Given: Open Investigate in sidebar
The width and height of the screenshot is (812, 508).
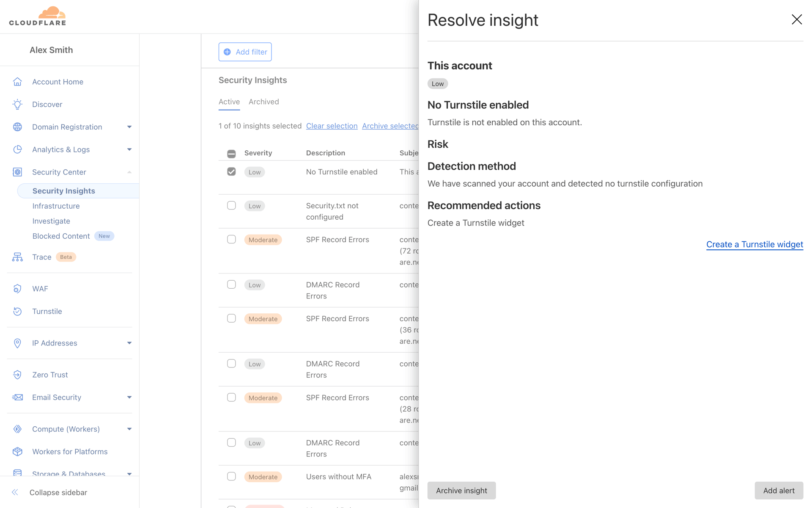Looking at the screenshot, I should [x=51, y=221].
